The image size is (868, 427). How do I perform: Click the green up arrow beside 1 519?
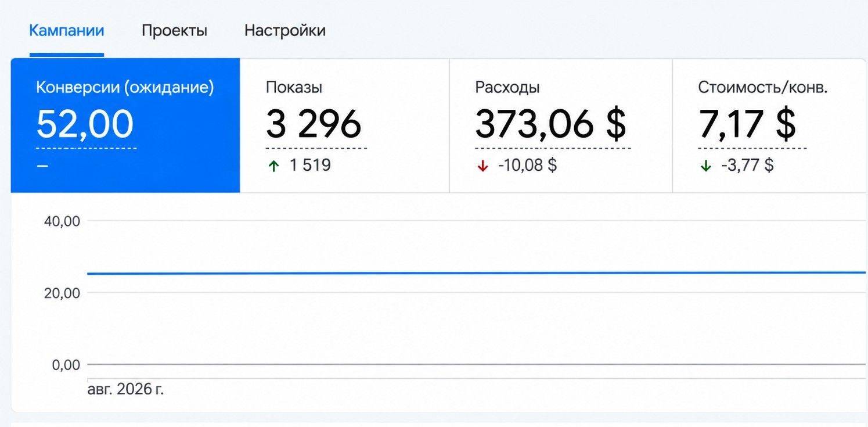click(x=273, y=166)
